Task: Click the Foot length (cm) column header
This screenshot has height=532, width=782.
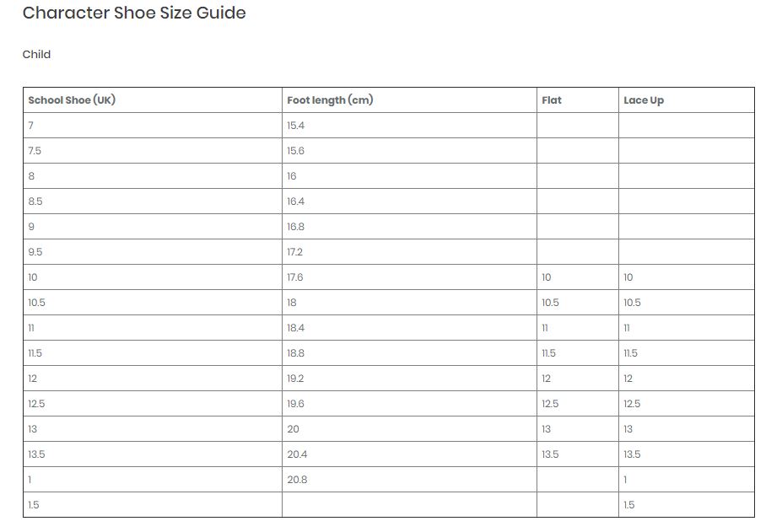Action: click(x=409, y=100)
